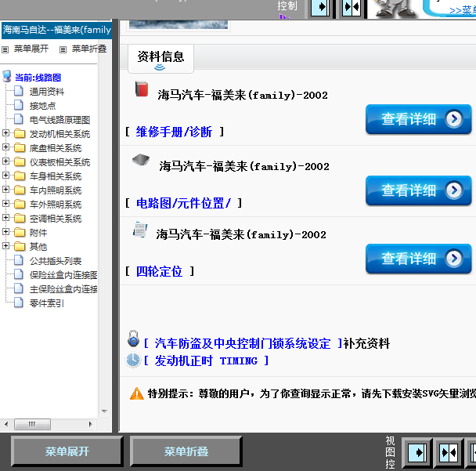Open the 通用资料 document icon
Image resolution: width=476 pixels, height=471 pixels.
19,91
